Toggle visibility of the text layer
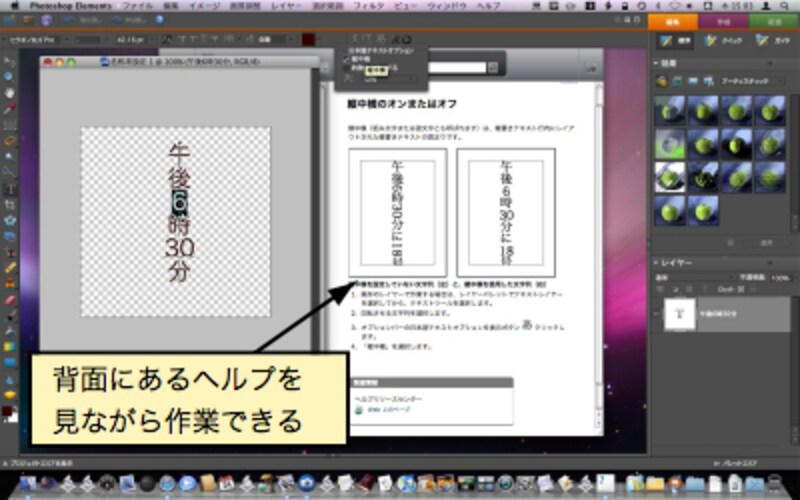Viewport: 800px width, 500px height. click(657, 314)
